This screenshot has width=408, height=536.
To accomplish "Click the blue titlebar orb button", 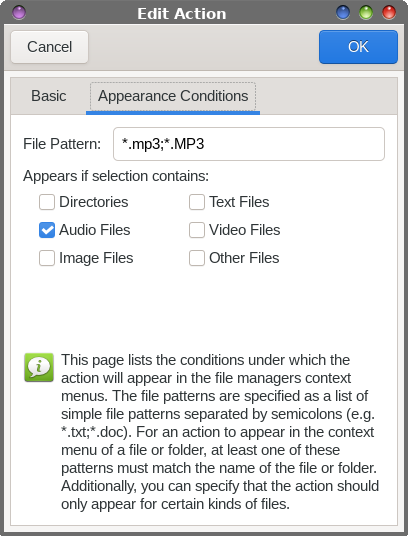I will pyautogui.click(x=343, y=13).
